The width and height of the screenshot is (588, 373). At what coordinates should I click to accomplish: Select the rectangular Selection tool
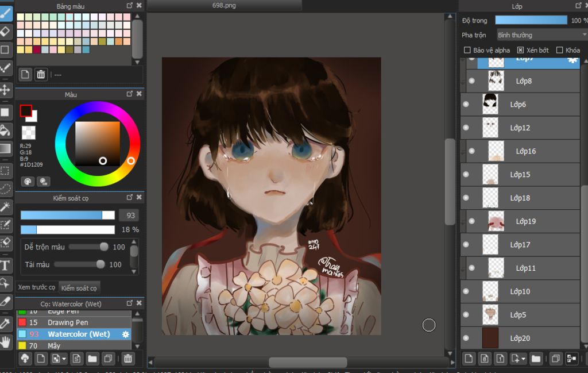click(x=5, y=171)
